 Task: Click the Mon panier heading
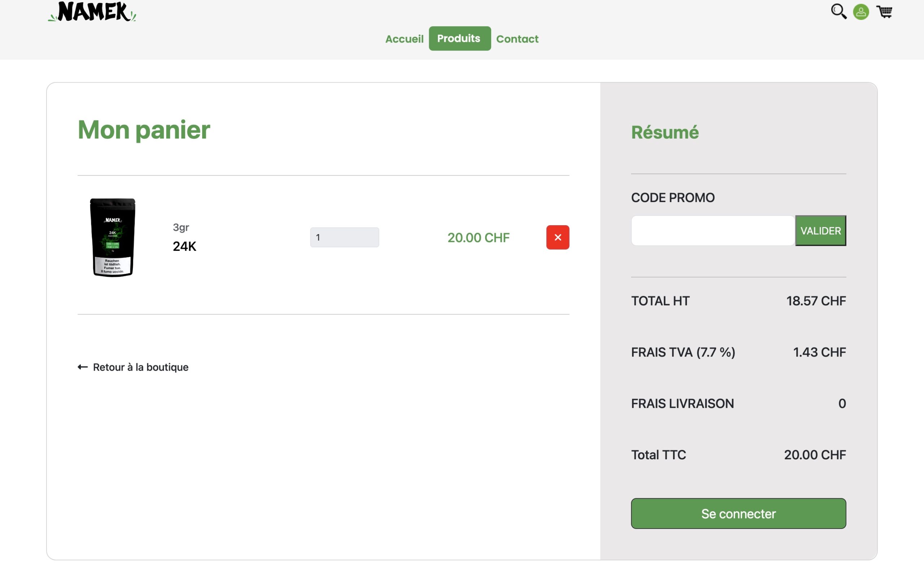(144, 130)
